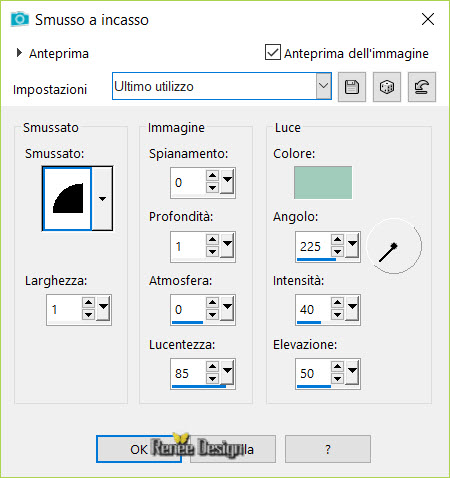
Task: Click the Spianamento input field
Action: [x=188, y=183]
